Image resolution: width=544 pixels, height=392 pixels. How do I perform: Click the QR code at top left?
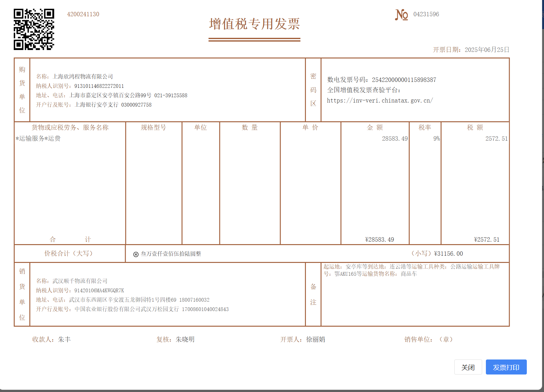34,29
